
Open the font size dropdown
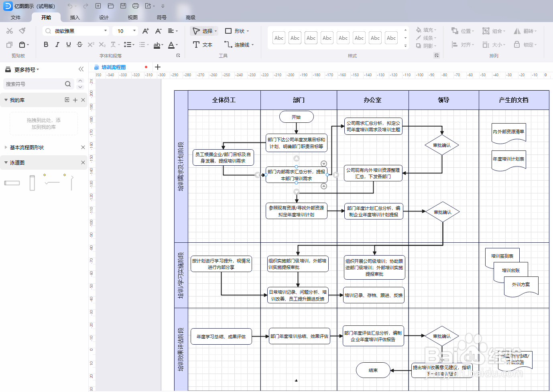pos(134,31)
